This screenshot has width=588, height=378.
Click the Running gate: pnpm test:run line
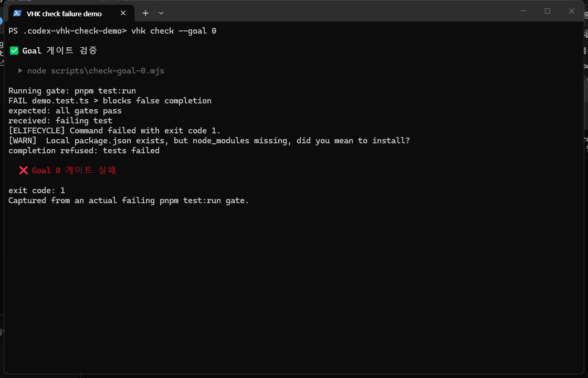[72, 91]
